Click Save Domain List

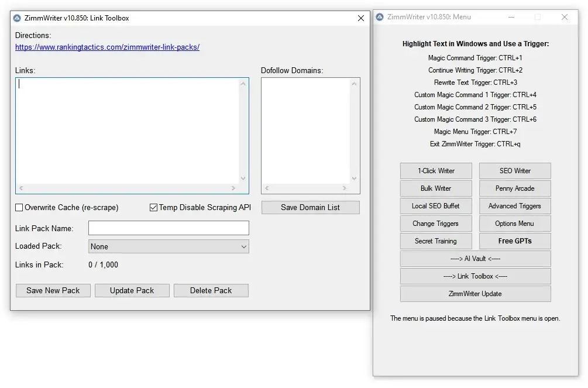click(310, 207)
